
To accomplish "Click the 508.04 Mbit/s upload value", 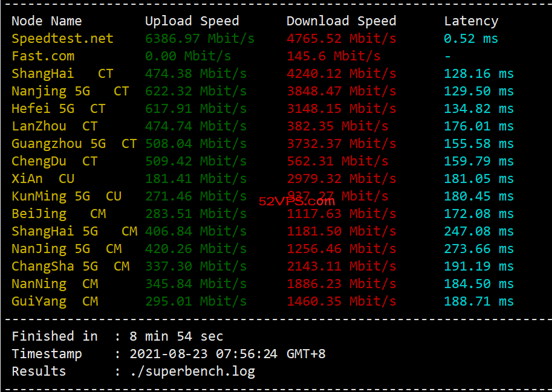I will (196, 144).
